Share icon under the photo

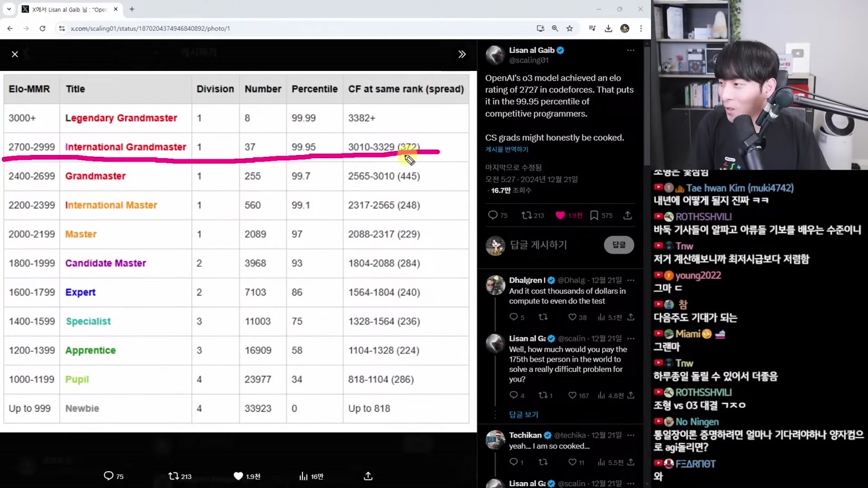click(368, 476)
